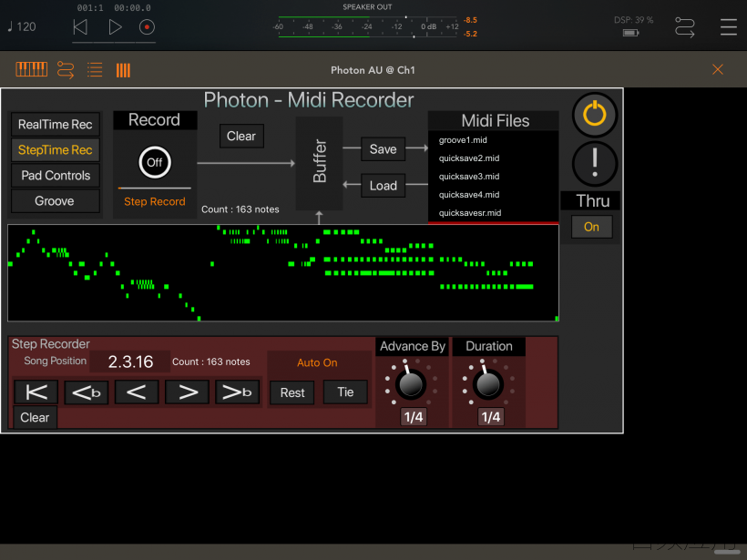The image size is (747, 560).
Task: Click the Step Record label
Action: point(154,201)
